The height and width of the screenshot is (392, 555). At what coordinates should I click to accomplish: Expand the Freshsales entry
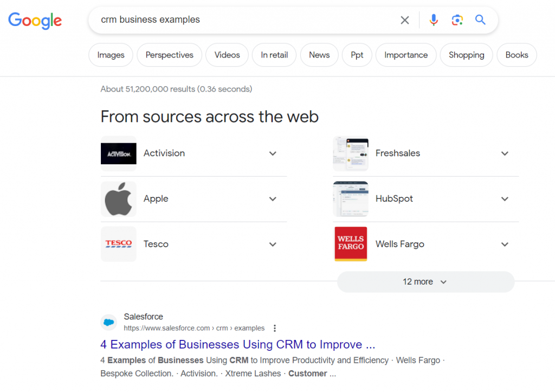point(505,153)
